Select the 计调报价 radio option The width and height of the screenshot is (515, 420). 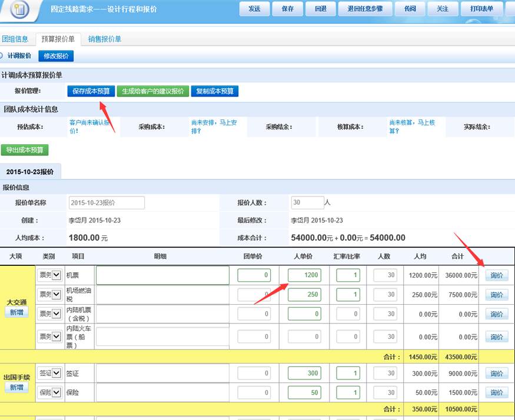pos(1,56)
